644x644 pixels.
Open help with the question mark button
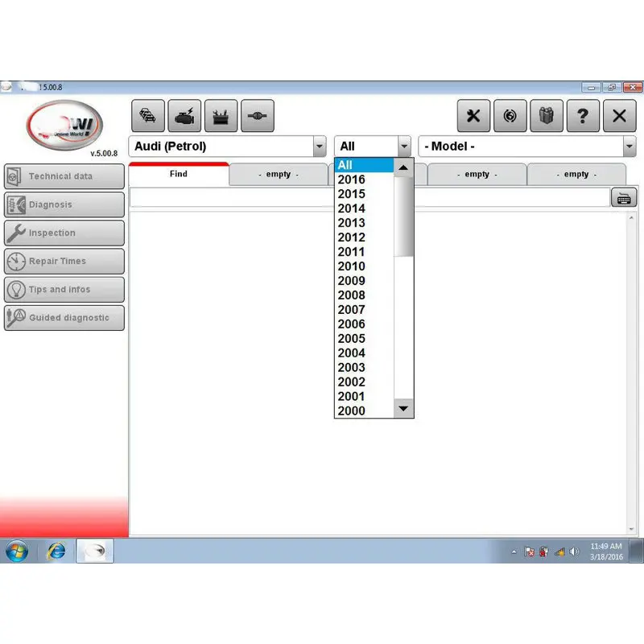583,116
